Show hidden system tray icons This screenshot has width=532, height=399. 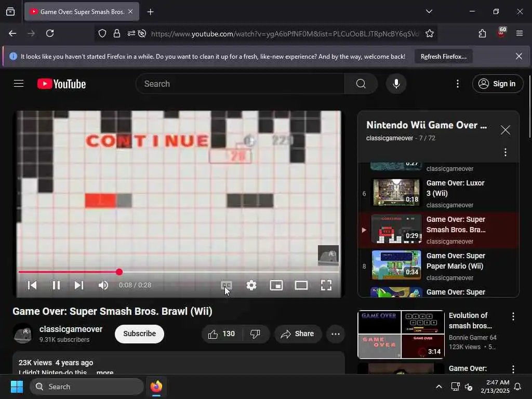438,387
